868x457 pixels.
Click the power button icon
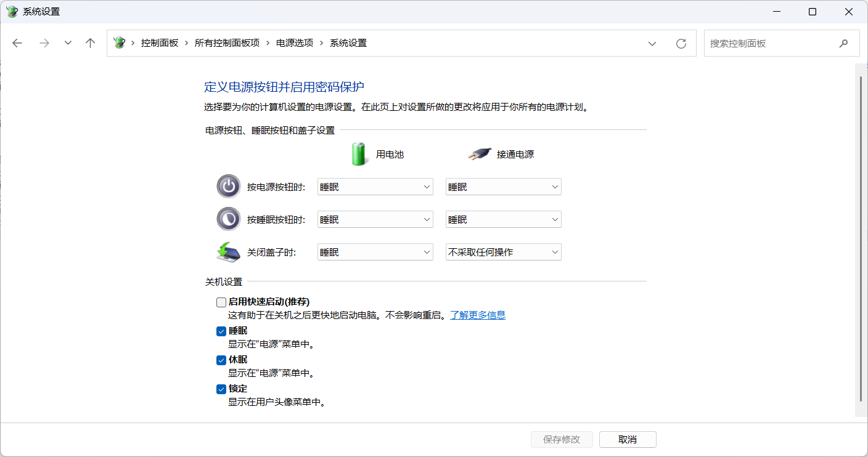tap(229, 186)
